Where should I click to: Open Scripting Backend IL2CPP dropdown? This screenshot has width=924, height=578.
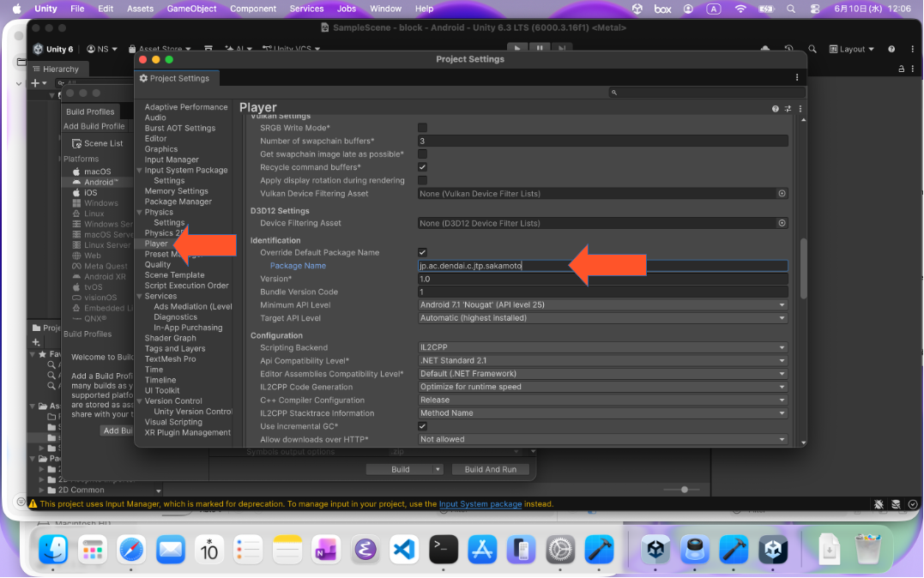coord(603,347)
